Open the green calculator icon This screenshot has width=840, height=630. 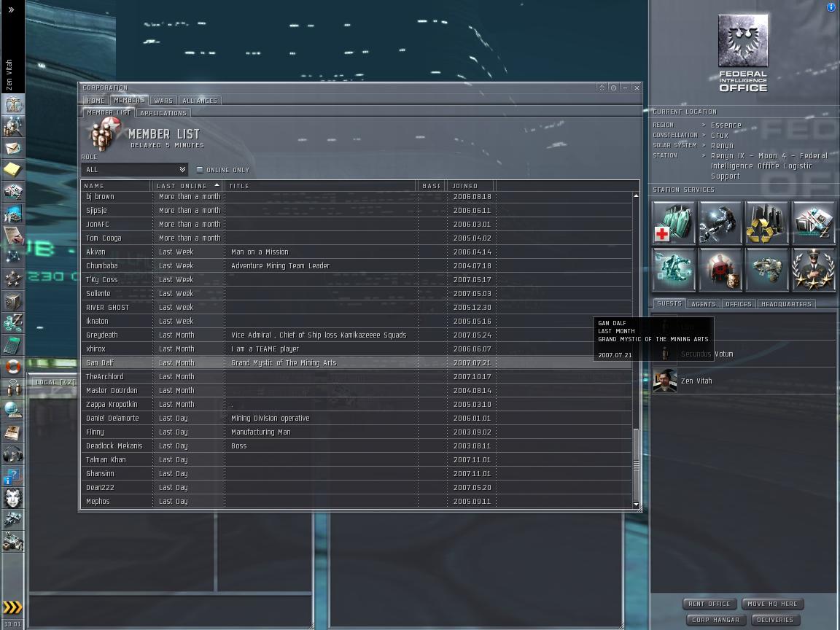tap(13, 346)
